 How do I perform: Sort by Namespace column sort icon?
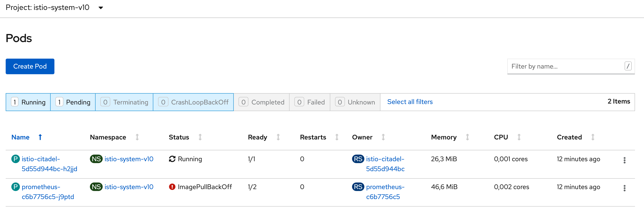[x=137, y=137]
